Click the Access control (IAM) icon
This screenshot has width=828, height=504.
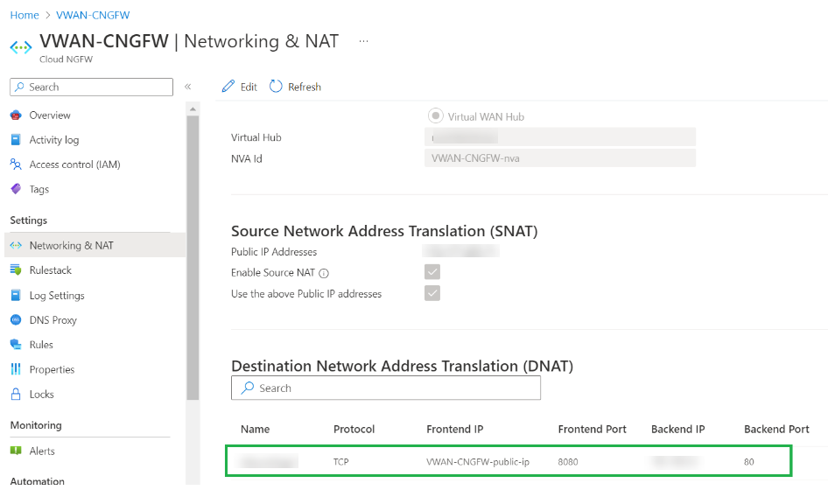(16, 164)
